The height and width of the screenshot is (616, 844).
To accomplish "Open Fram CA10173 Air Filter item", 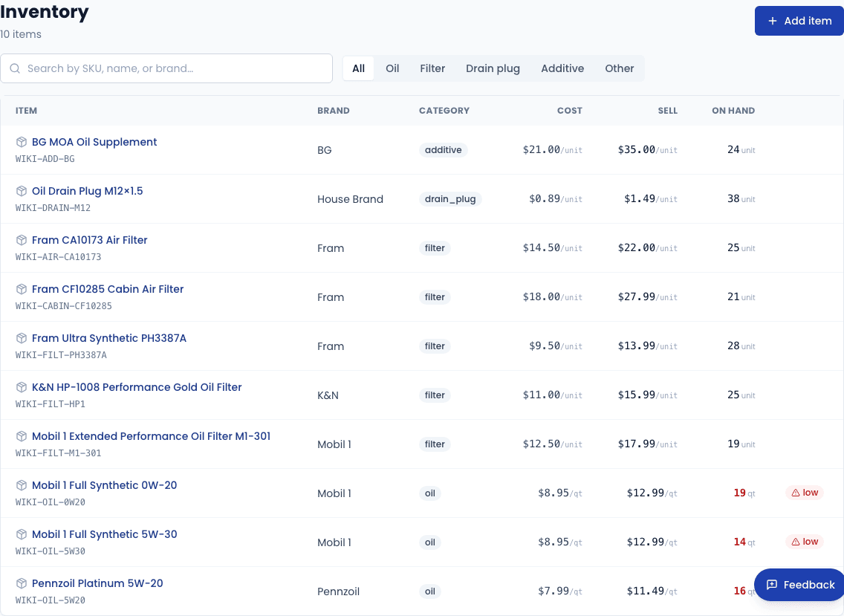I will point(89,240).
